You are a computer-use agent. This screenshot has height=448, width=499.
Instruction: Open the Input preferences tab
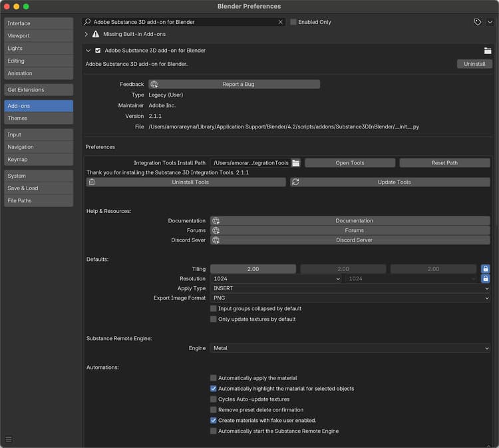pos(39,134)
